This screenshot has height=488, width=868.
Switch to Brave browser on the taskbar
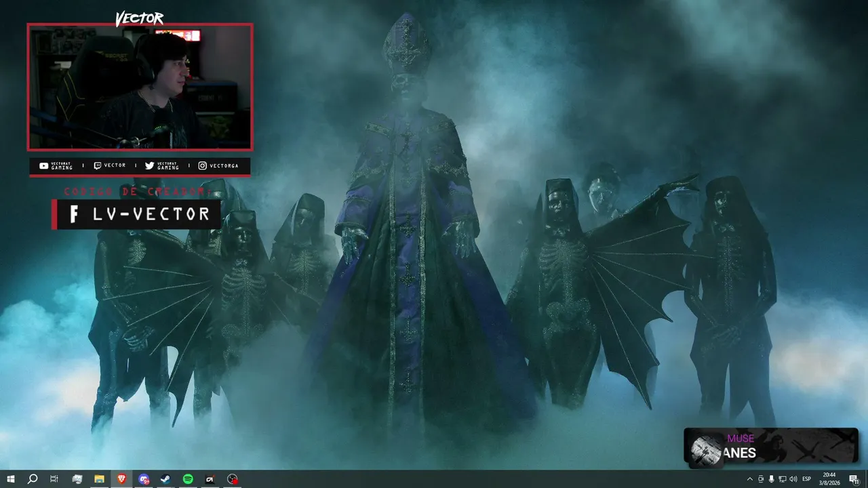click(x=121, y=479)
